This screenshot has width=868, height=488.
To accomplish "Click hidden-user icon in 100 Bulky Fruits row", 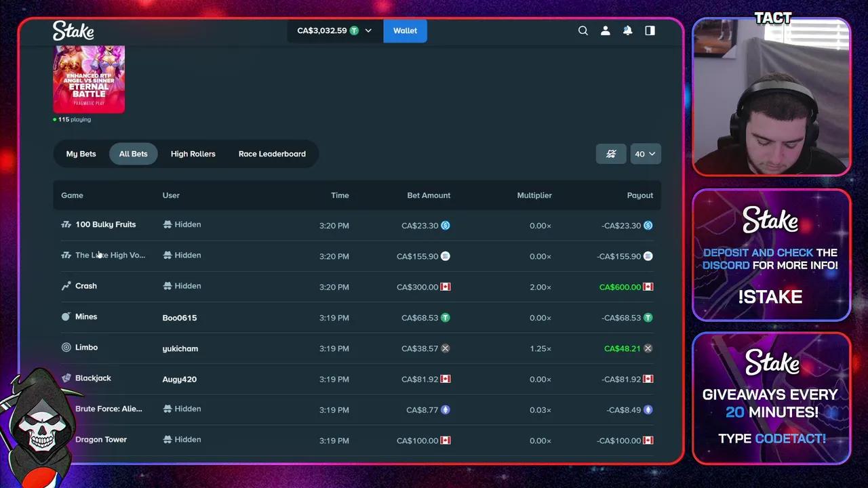I will click(x=167, y=224).
